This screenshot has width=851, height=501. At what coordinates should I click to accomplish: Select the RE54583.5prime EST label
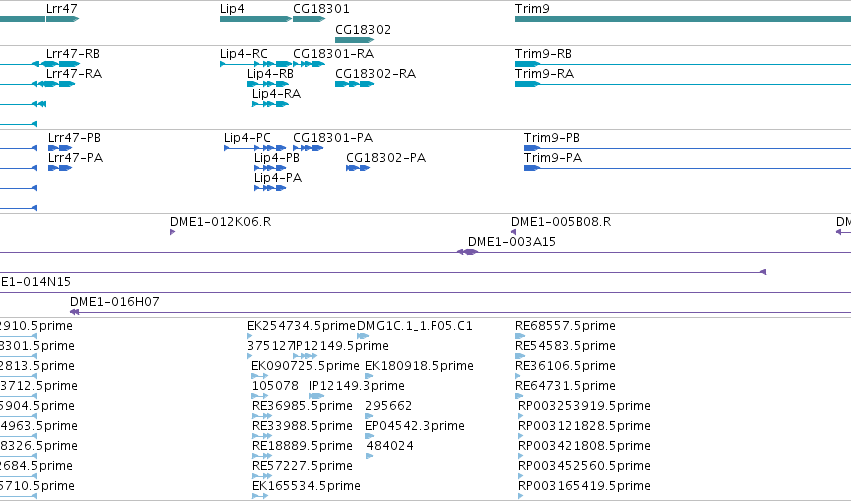pos(565,346)
